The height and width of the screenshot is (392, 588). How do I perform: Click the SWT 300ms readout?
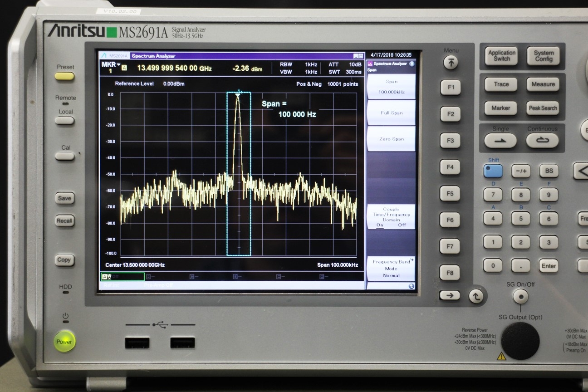pyautogui.click(x=345, y=72)
